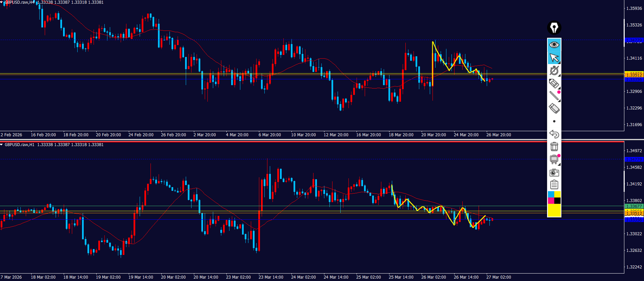
Task: Pick the cyan color swatch
Action: pos(551,194)
